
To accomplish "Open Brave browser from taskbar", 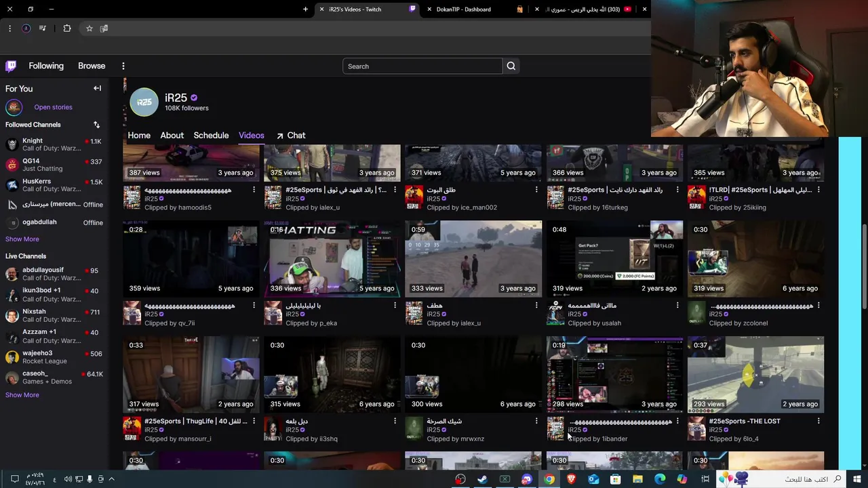I will 571,479.
